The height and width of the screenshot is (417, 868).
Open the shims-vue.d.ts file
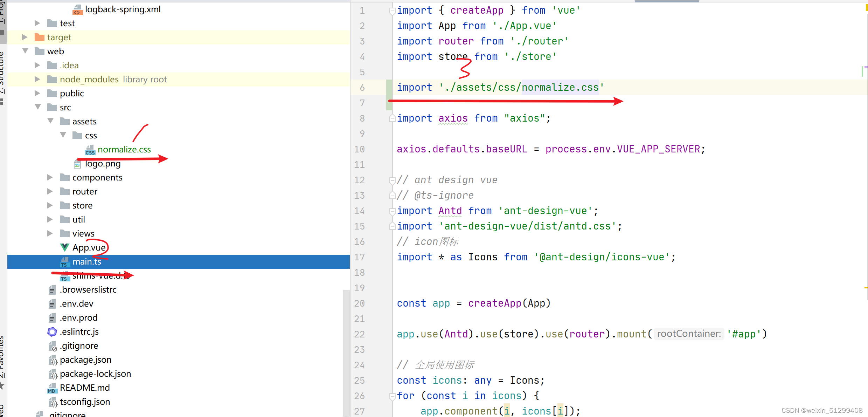pos(98,276)
